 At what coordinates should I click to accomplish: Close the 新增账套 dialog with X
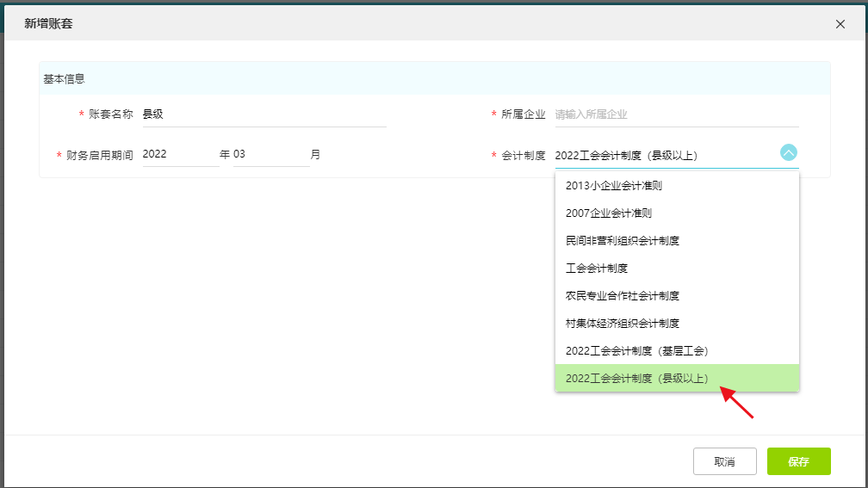840,24
